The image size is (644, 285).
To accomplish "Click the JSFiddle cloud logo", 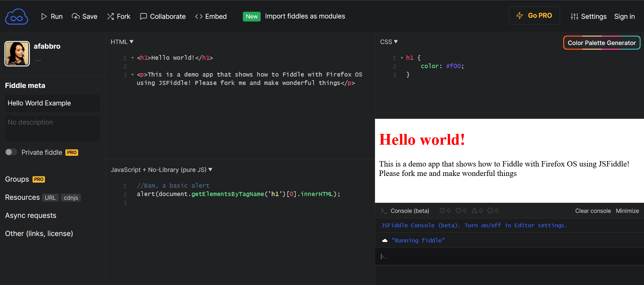I will (x=16, y=16).
